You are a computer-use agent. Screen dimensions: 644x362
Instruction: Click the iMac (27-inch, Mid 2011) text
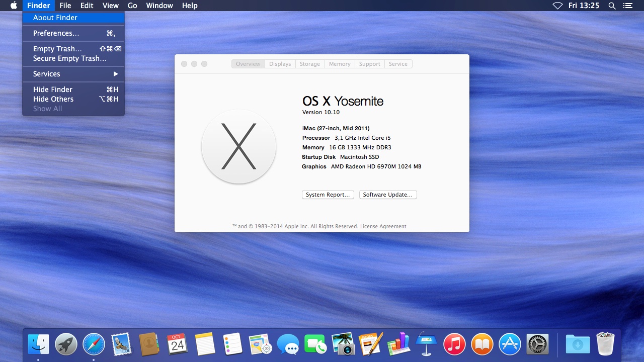pyautogui.click(x=336, y=128)
